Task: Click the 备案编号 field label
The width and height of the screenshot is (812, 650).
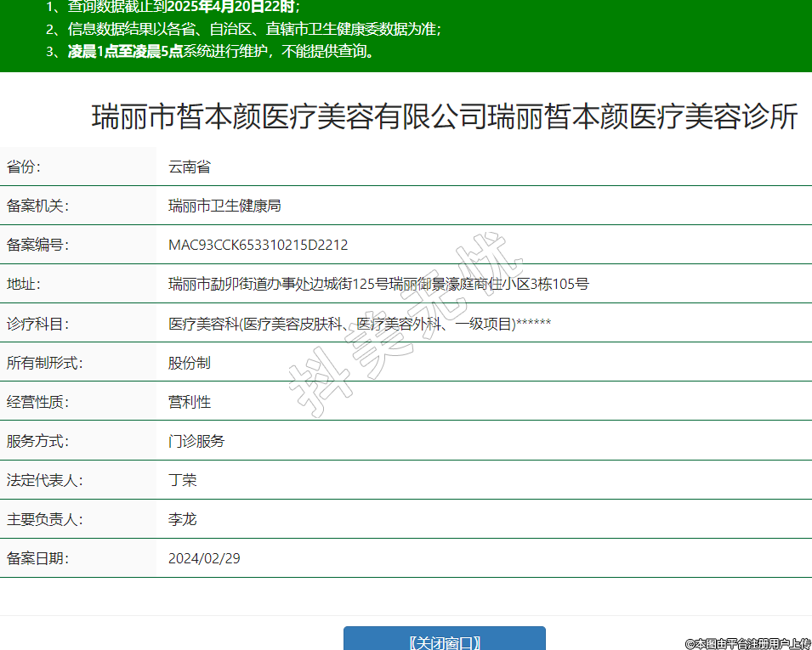Action: [37, 246]
